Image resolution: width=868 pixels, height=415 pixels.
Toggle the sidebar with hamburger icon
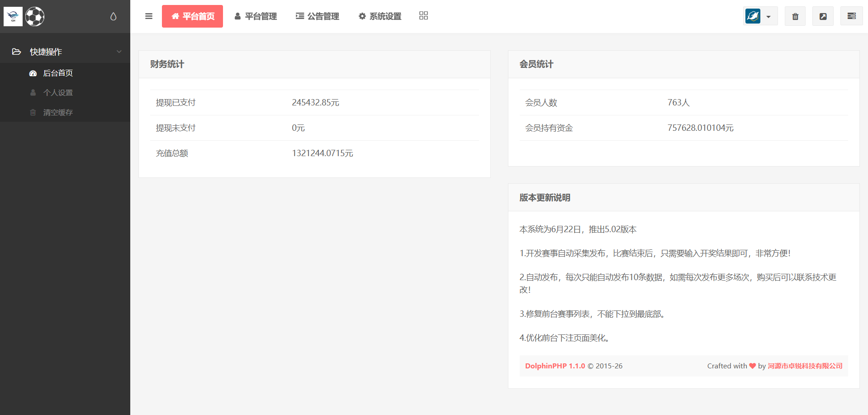pyautogui.click(x=149, y=16)
